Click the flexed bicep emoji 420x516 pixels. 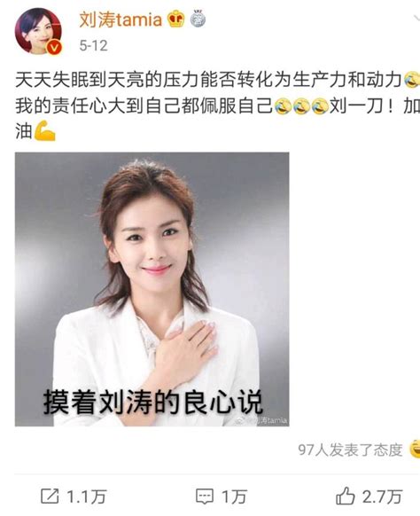click(x=44, y=131)
